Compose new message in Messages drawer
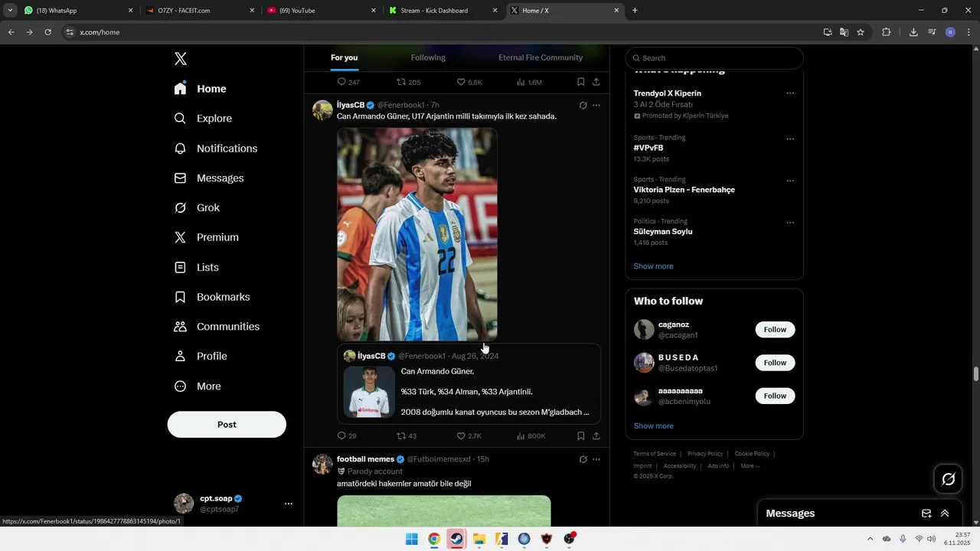This screenshot has height=551, width=980. [x=926, y=514]
